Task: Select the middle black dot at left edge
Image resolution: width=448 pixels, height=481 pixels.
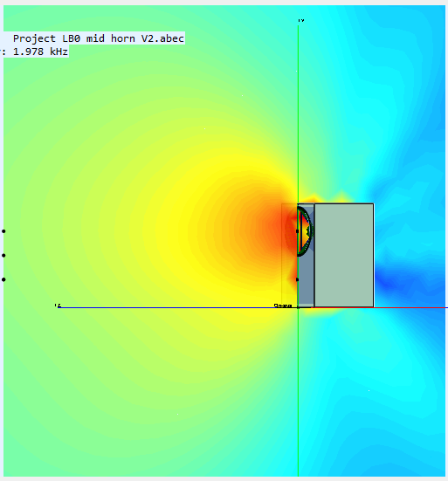Action: click(3, 255)
